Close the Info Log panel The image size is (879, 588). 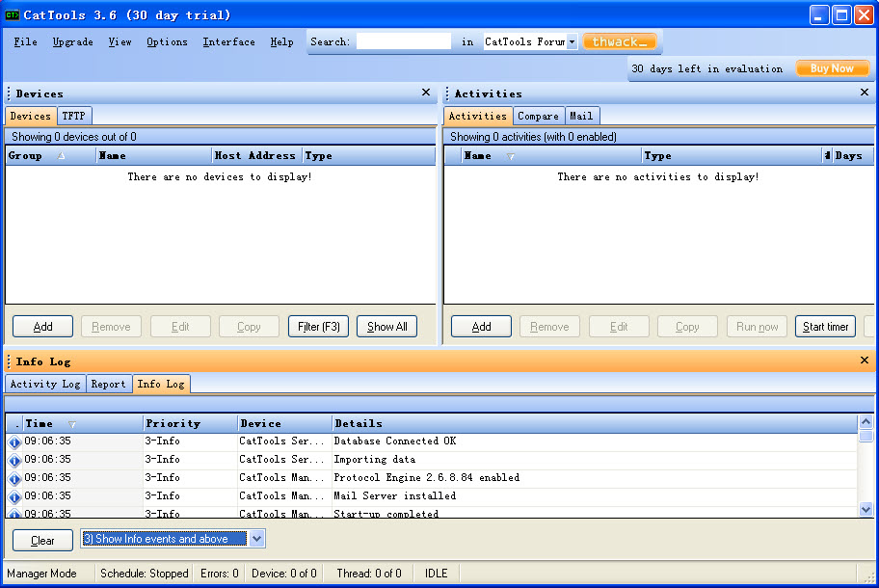click(864, 361)
